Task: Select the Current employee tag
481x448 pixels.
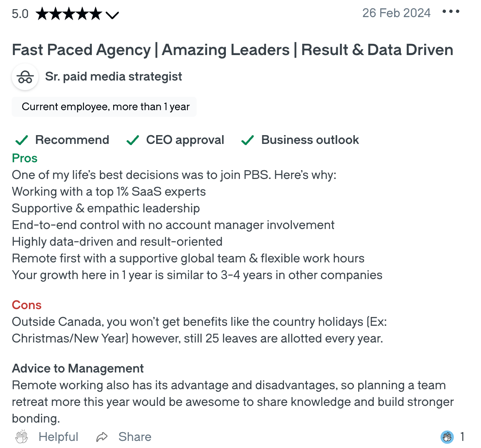Action: [x=104, y=107]
